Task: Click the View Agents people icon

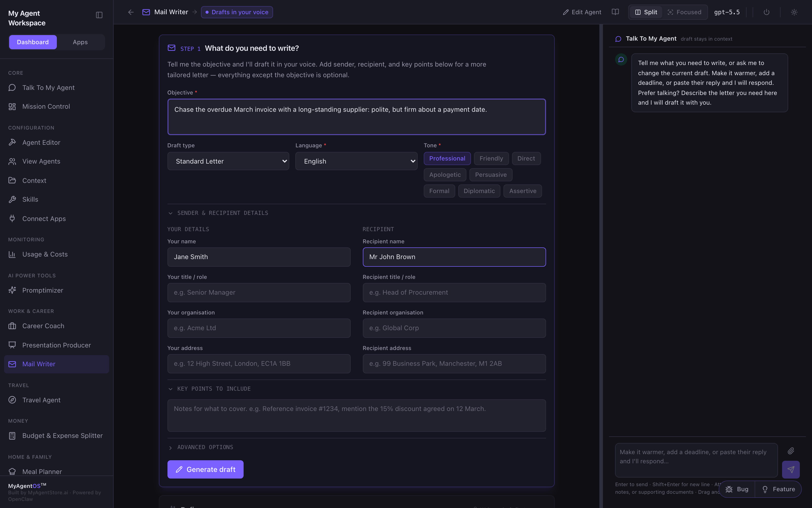Action: point(12,162)
